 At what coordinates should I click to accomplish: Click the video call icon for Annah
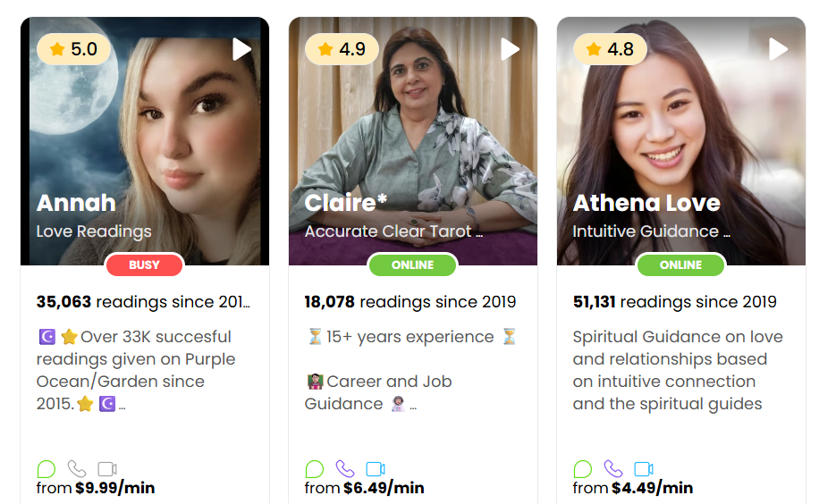pyautogui.click(x=107, y=469)
